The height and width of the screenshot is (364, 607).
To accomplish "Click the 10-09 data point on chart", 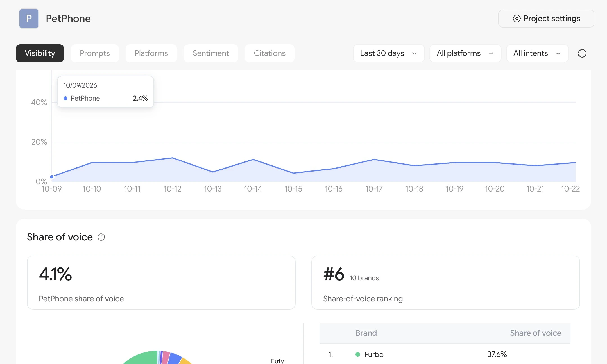I will 52,177.
